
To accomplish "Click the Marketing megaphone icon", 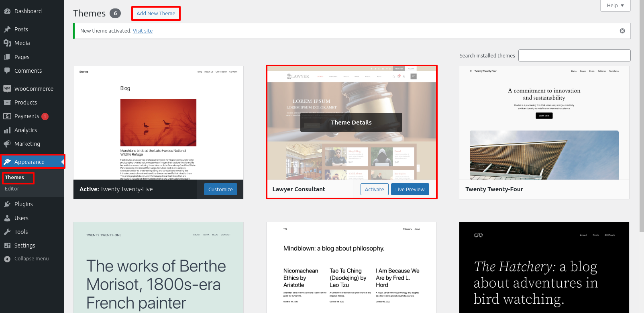I will (7, 144).
